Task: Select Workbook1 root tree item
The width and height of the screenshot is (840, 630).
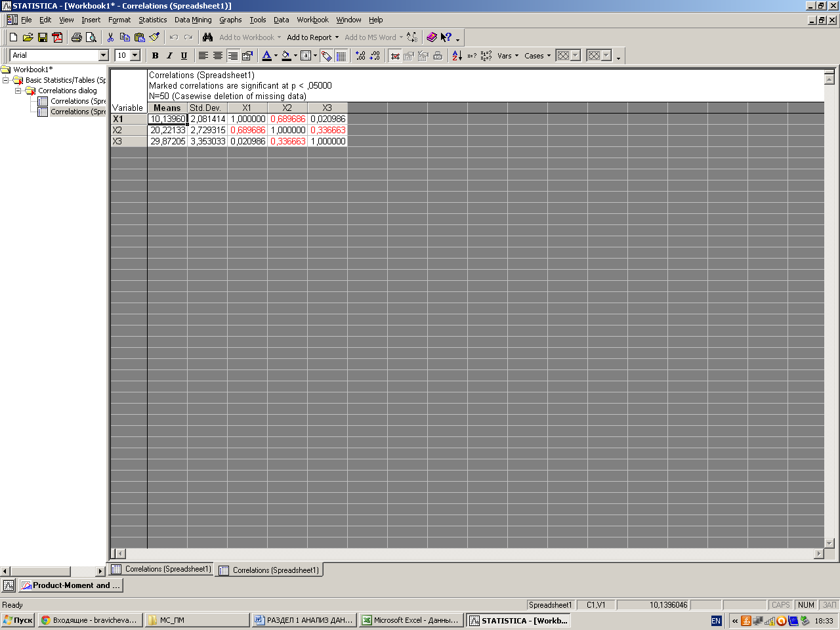Action: pyautogui.click(x=33, y=70)
